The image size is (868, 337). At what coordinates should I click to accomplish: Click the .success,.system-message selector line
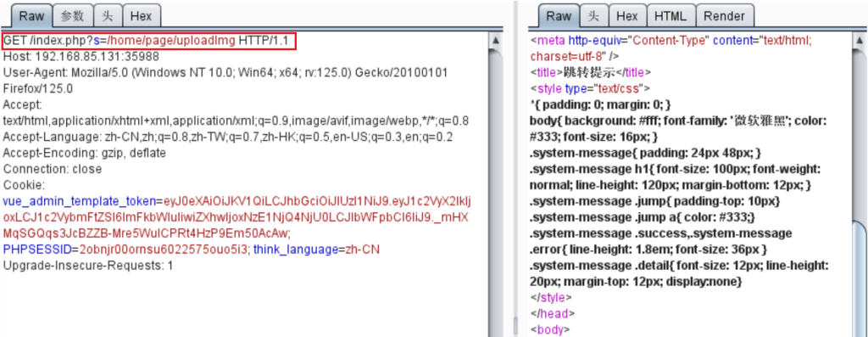click(x=661, y=233)
